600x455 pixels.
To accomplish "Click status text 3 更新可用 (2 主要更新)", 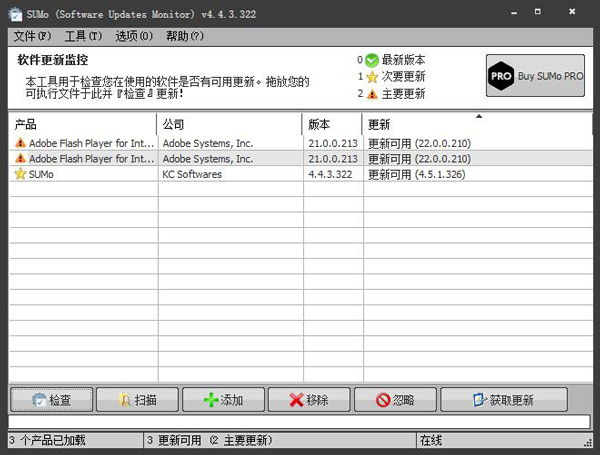I will (209, 440).
